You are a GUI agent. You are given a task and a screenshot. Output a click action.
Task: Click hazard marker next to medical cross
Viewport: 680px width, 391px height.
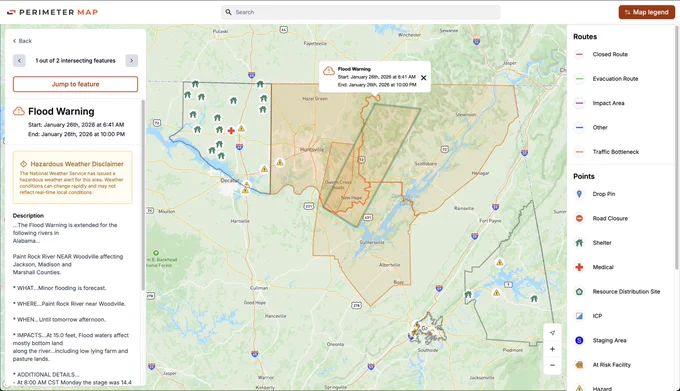tap(242, 128)
